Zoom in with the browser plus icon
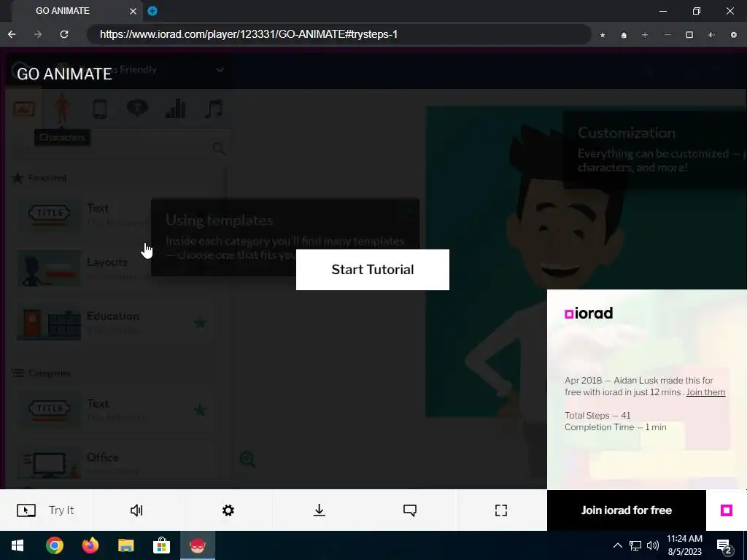Image resolution: width=747 pixels, height=560 pixels. click(x=645, y=35)
